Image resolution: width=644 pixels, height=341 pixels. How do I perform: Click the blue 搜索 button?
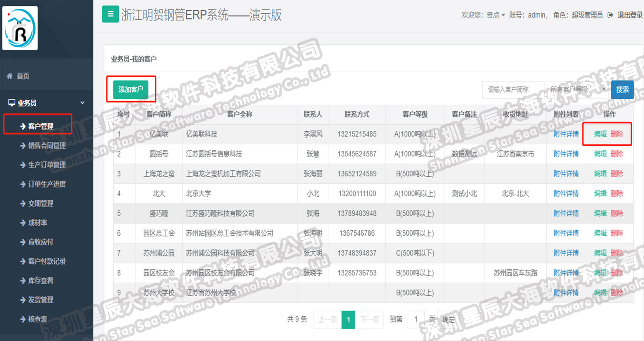(622, 89)
